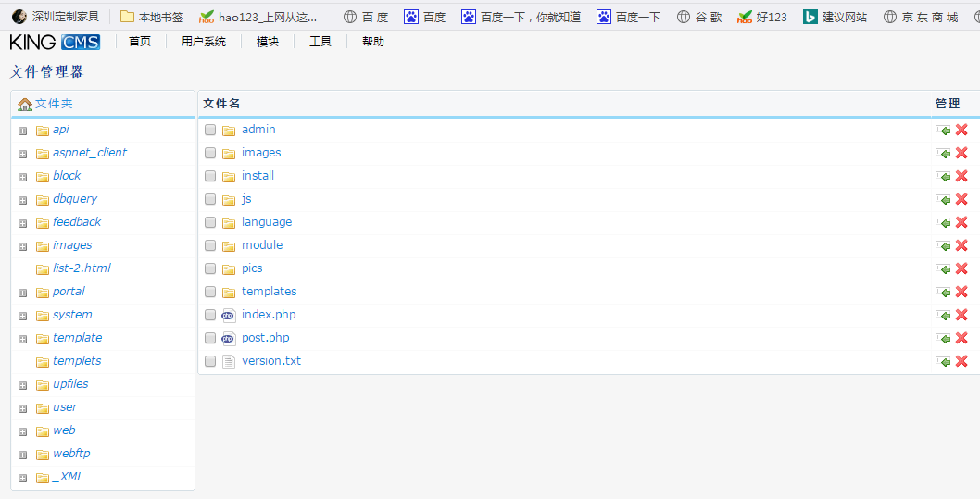The width and height of the screenshot is (980, 499).
Task: Delete the admin folder with red X
Action: [961, 131]
